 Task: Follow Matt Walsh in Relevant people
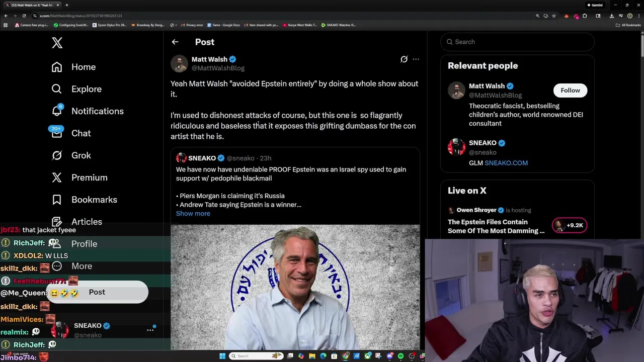click(570, 90)
